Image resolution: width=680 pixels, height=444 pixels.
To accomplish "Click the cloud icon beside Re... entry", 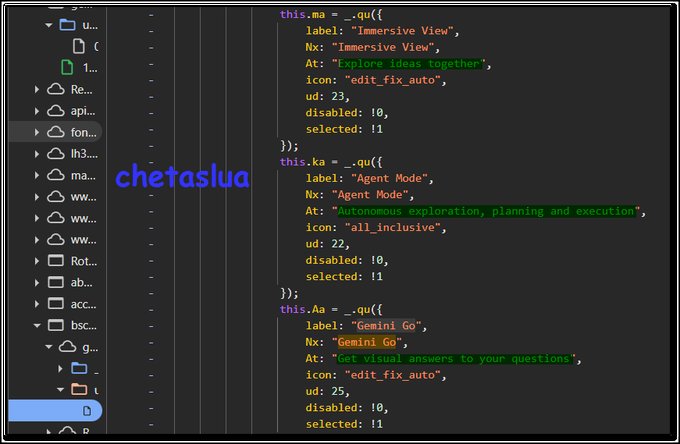I will tap(56, 89).
